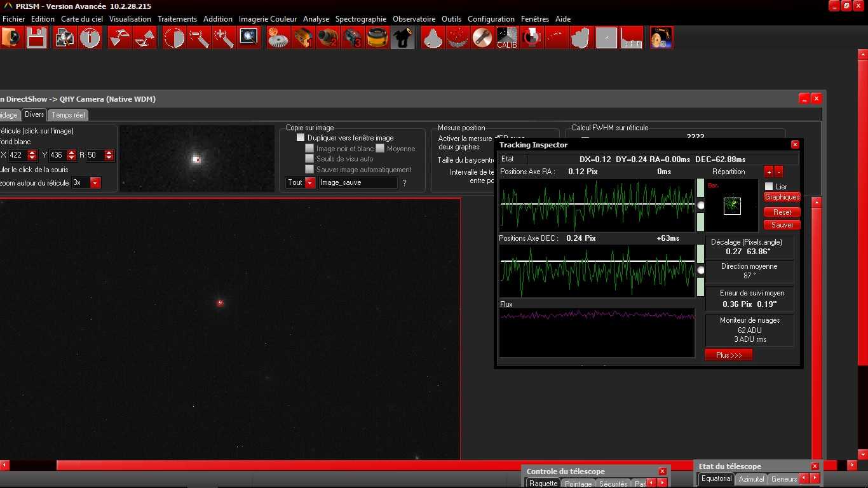Click the floppy disk save icon
This screenshot has width=868, height=488.
36,38
